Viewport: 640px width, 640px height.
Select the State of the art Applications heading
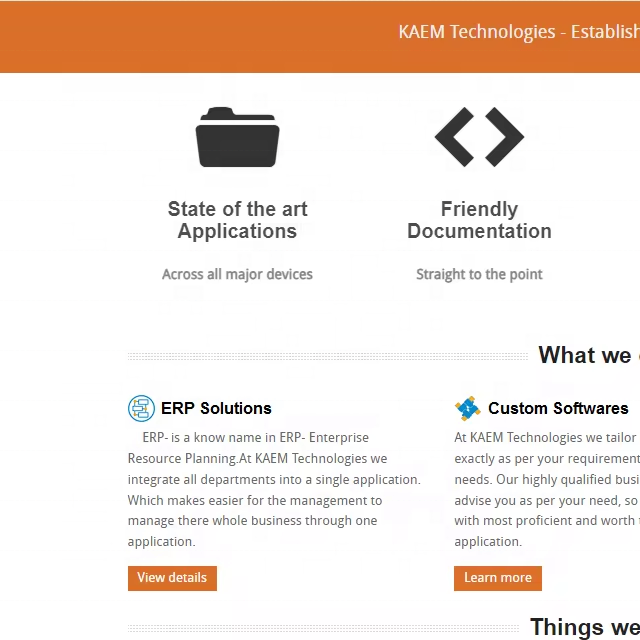coord(238,220)
